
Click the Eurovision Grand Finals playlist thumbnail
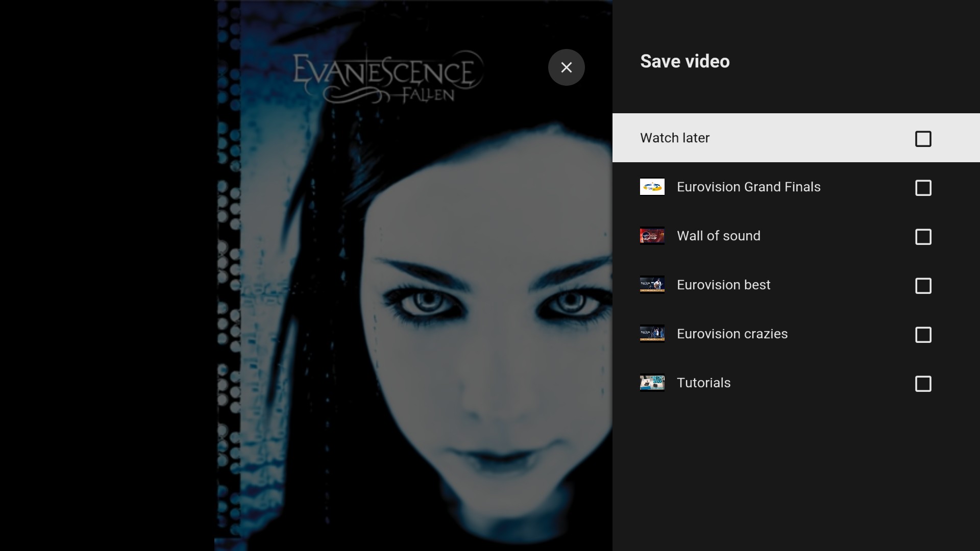652,187
